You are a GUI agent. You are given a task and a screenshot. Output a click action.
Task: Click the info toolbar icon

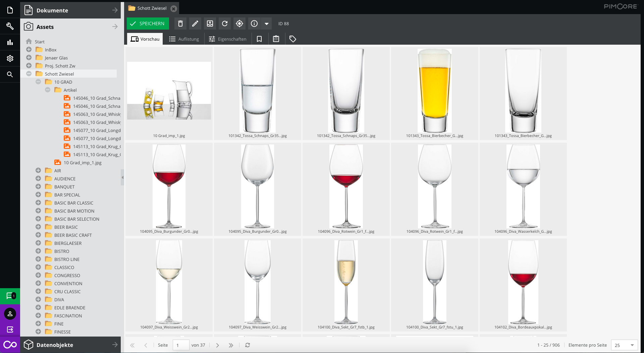click(254, 24)
